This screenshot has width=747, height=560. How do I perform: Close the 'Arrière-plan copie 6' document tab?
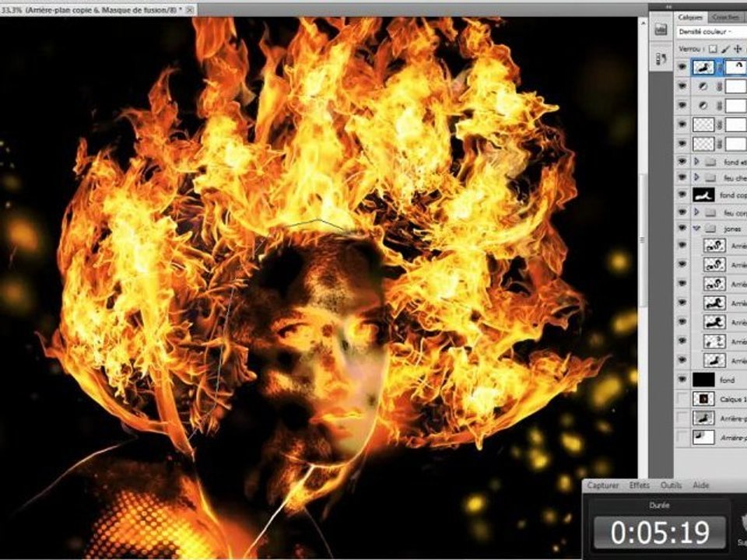190,9
